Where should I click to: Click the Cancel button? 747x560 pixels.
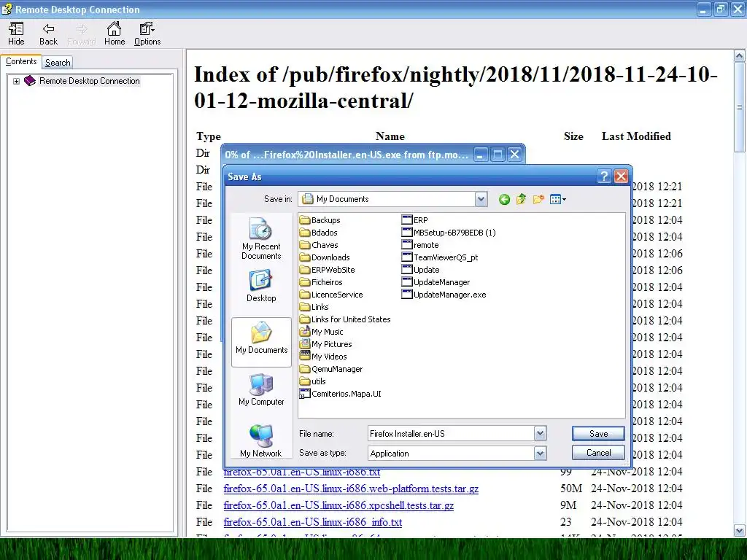(x=598, y=452)
